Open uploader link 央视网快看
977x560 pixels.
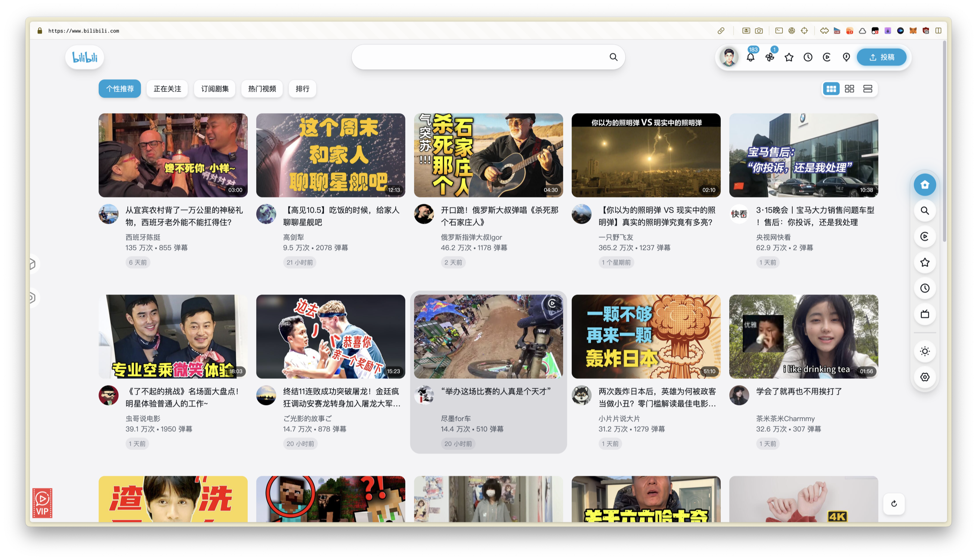773,237
